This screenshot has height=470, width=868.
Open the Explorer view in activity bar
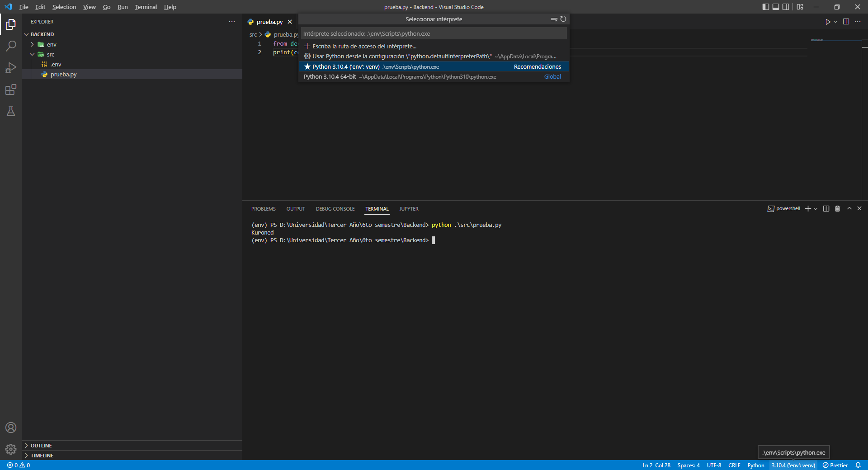click(x=11, y=24)
